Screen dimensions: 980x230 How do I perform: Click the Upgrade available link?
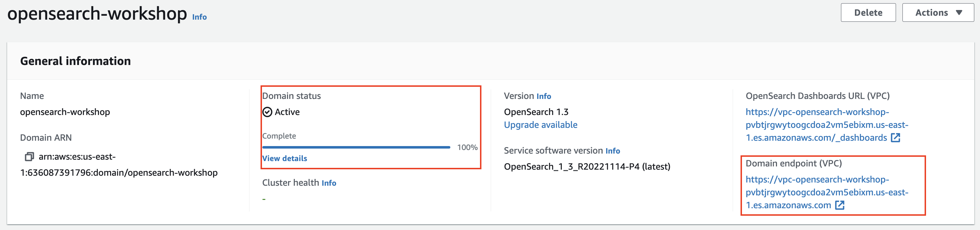(x=541, y=125)
